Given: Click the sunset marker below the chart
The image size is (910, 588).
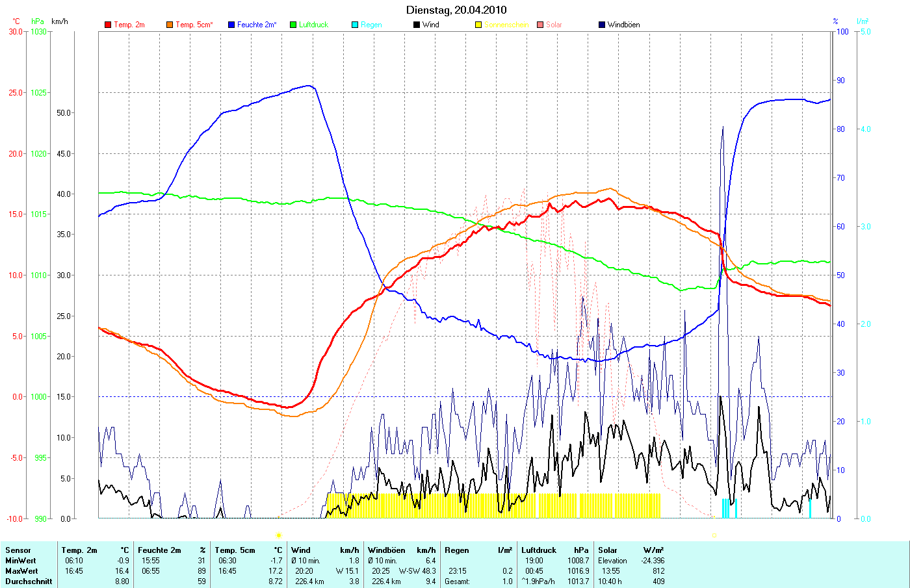Looking at the screenshot, I should (x=714, y=535).
